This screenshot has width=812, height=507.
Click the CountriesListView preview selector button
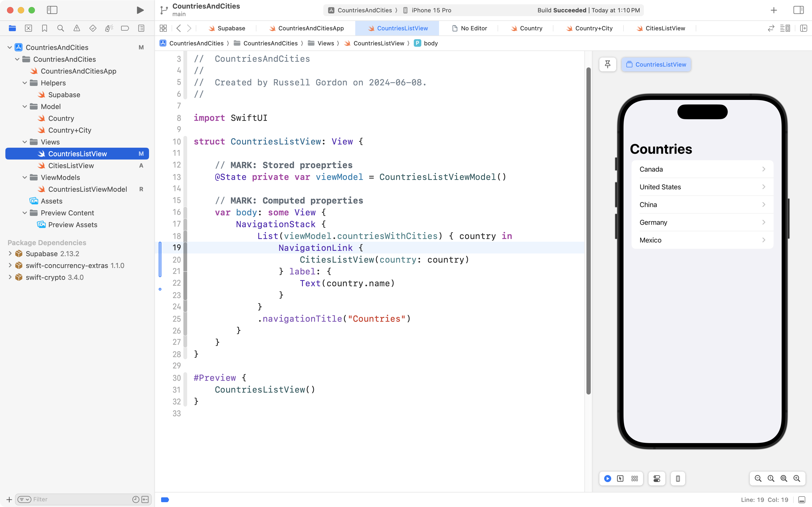click(x=656, y=64)
